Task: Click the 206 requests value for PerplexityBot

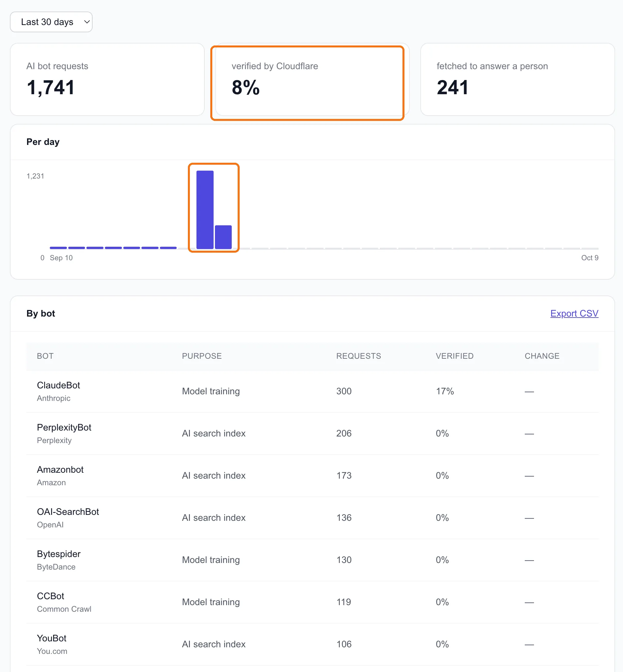Action: [344, 433]
